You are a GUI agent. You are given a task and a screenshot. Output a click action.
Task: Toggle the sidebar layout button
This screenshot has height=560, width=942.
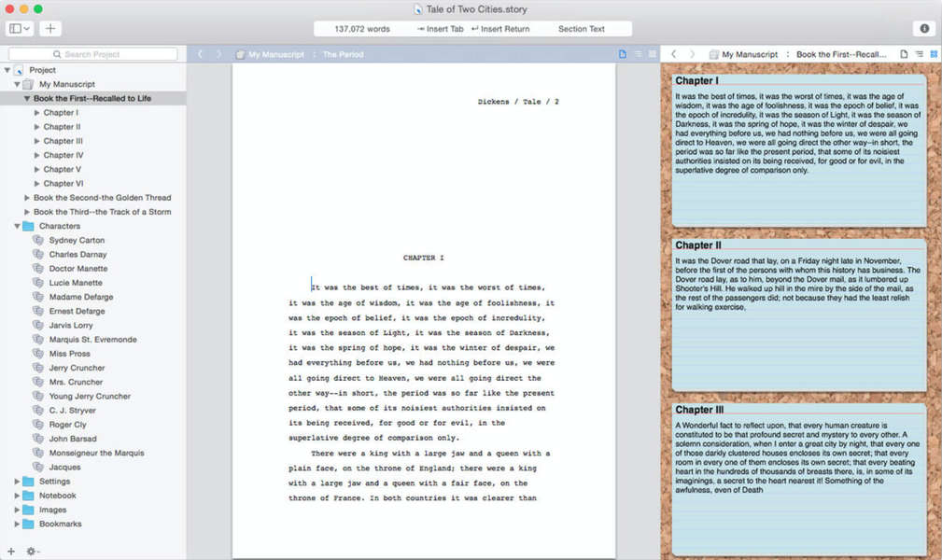point(20,28)
